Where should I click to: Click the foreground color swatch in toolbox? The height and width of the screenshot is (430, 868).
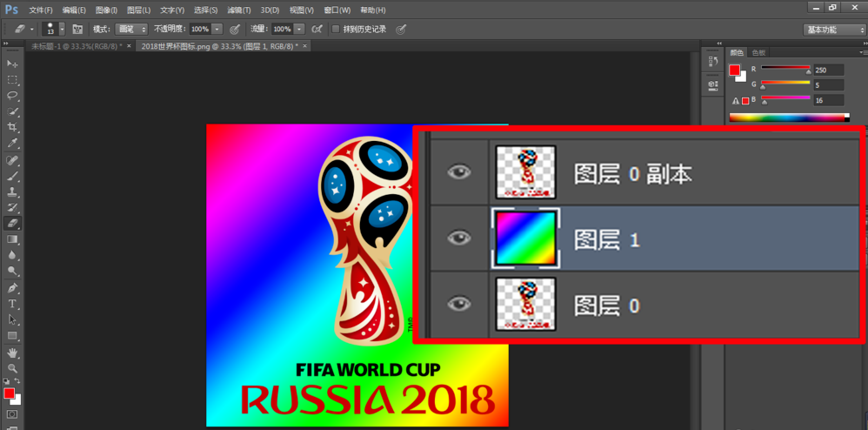[x=9, y=394]
